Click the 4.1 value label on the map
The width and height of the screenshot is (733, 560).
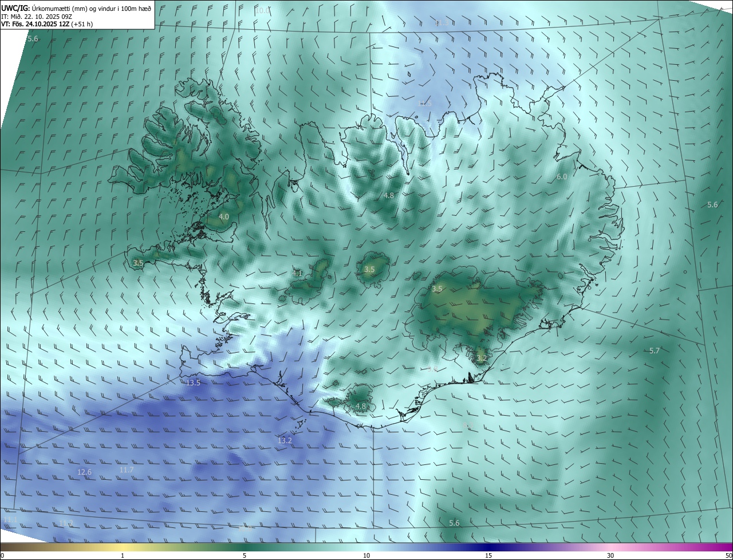coord(297,273)
